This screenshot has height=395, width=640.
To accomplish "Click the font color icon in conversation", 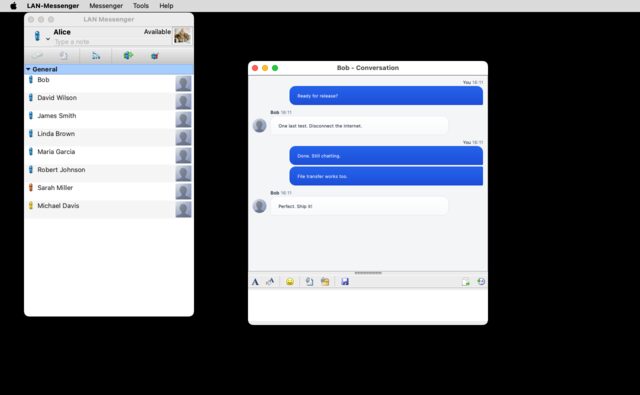I will click(x=270, y=282).
